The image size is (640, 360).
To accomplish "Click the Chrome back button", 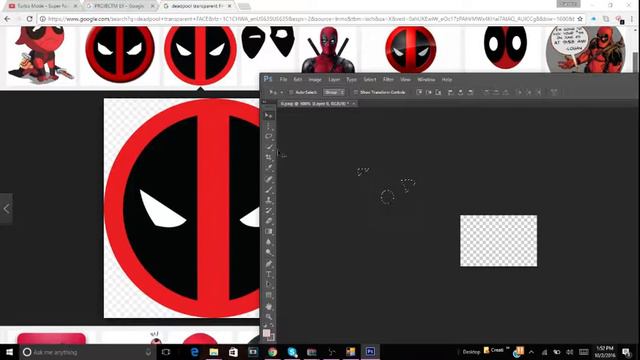I will click(x=7, y=19).
